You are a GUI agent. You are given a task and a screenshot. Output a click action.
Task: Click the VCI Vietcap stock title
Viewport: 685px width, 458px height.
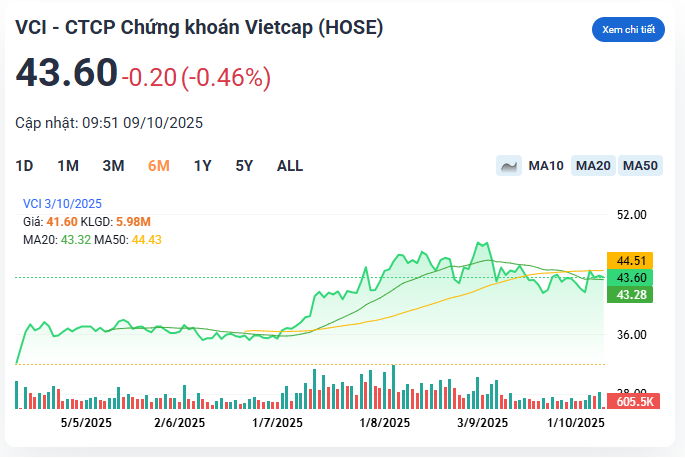pyautogui.click(x=199, y=28)
